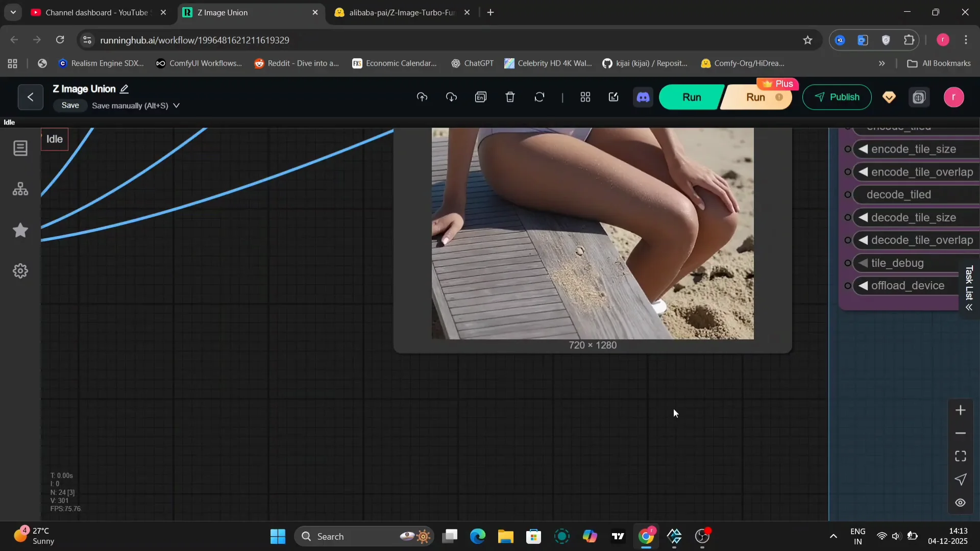980x551 pixels.
Task: Open the node tree sidebar icon
Action: (20, 189)
